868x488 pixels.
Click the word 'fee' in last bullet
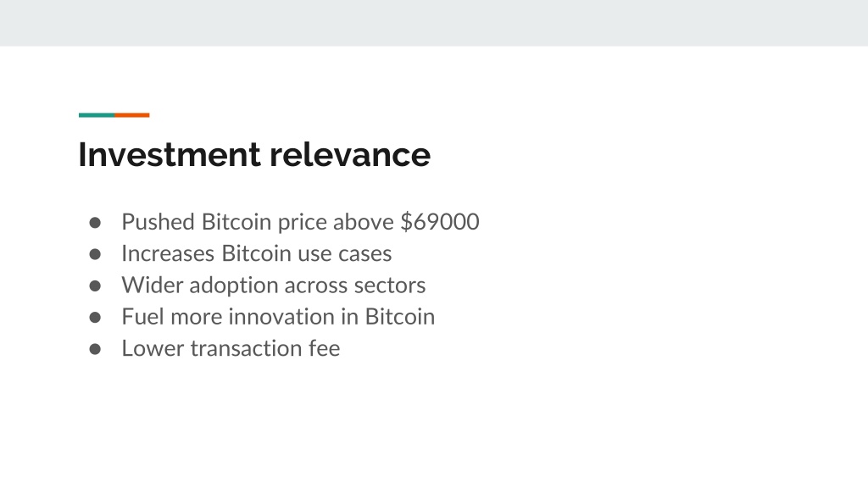coord(325,348)
